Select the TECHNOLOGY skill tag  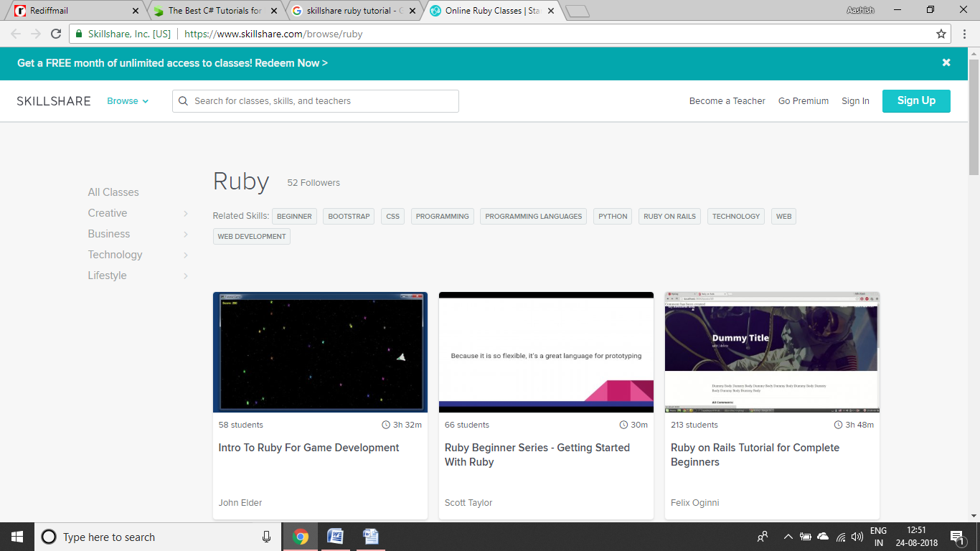[736, 216]
